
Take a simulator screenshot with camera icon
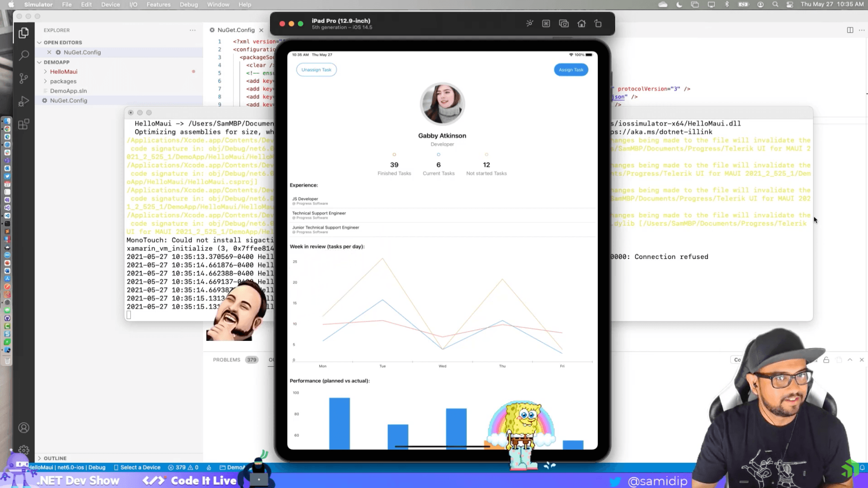tap(564, 23)
